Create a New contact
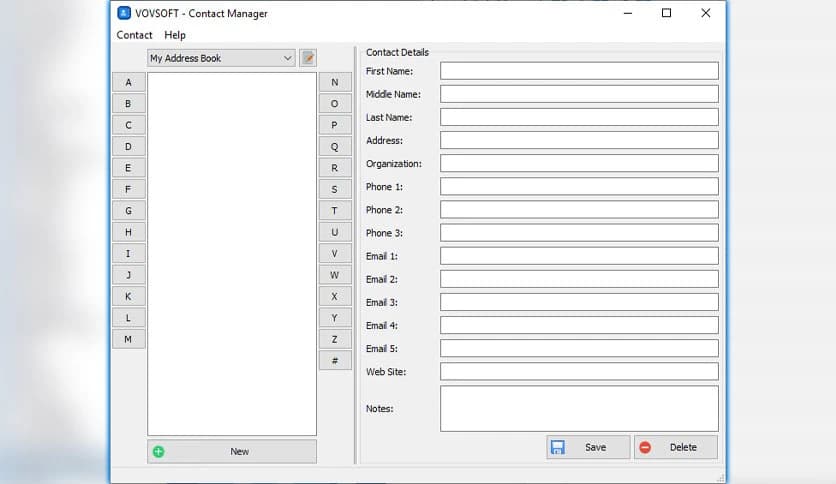Image resolution: width=836 pixels, height=484 pixels. [232, 451]
